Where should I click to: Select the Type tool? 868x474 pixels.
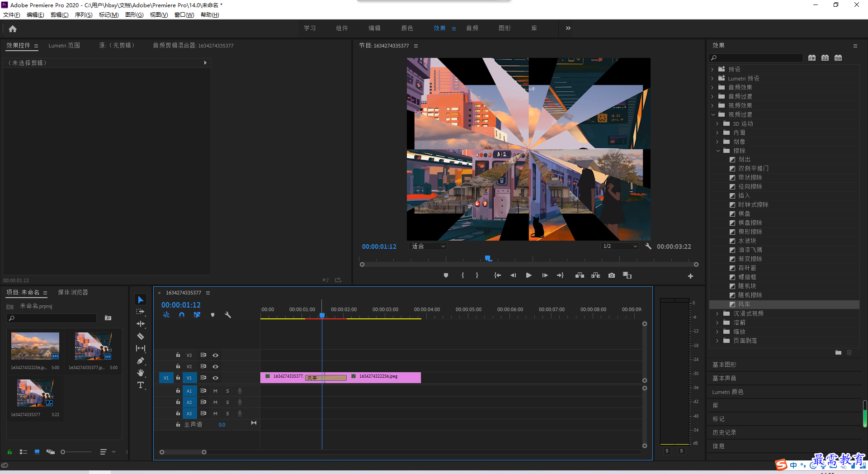[141, 385]
